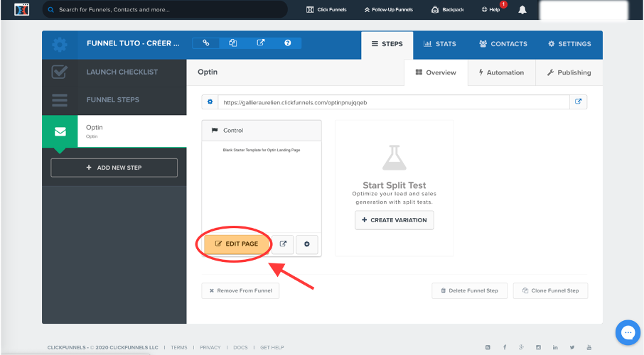
Task: Open the Get Help footer link
Action: [272, 348]
